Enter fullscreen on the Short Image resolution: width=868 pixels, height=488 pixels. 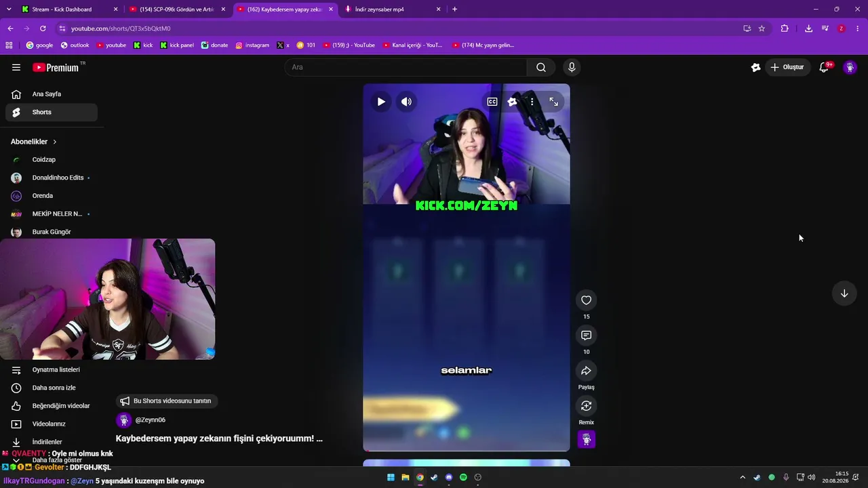click(x=554, y=102)
